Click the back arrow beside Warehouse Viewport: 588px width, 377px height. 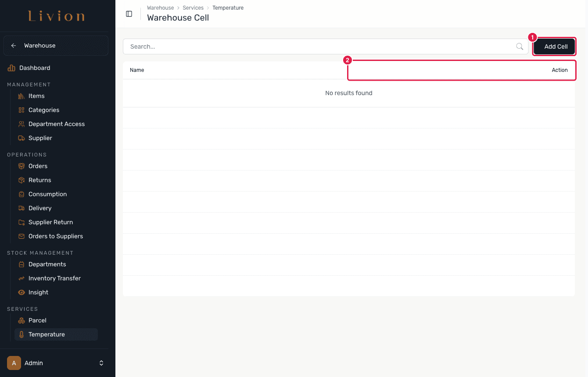coord(14,46)
